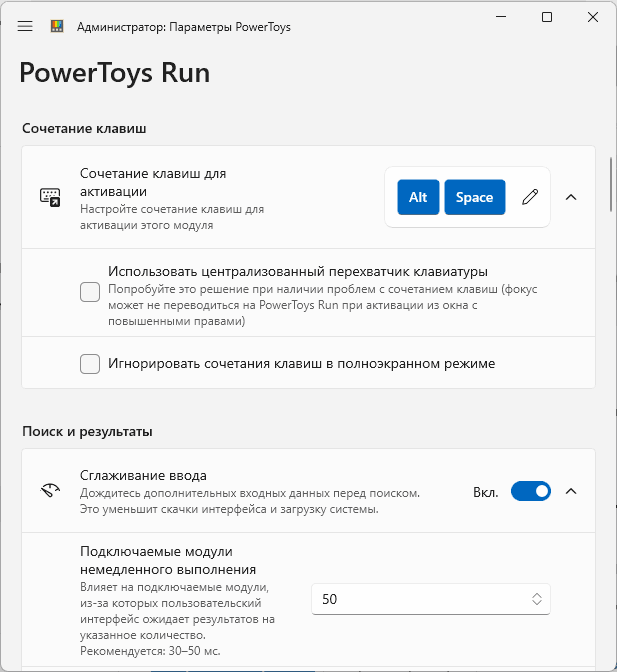
Task: Click the PowerToys app logo icon
Action: pos(57,26)
